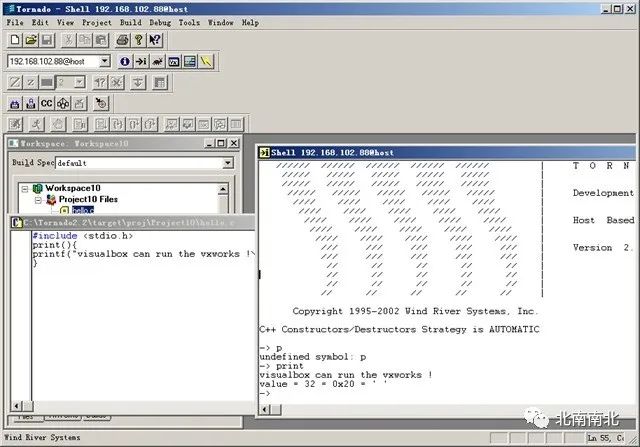Click left scroll arrow in Shell window
The width and height of the screenshot is (640, 447).
click(x=265, y=409)
